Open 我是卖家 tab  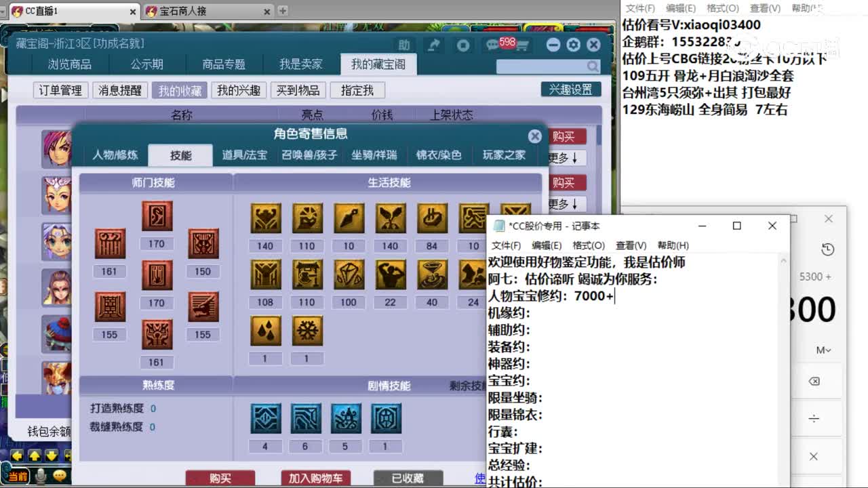click(x=301, y=64)
